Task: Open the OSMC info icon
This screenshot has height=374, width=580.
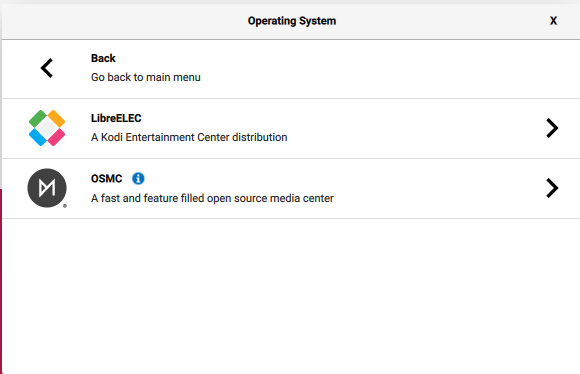Action: 138,179
